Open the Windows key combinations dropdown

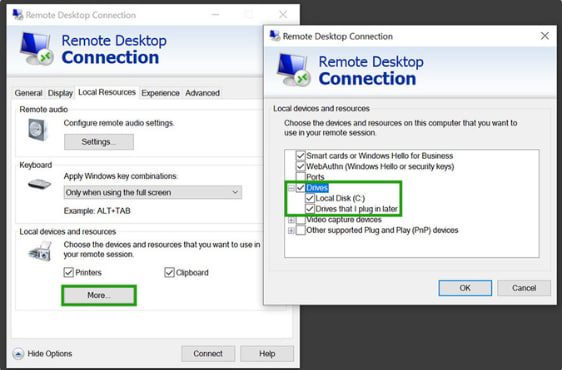click(153, 193)
